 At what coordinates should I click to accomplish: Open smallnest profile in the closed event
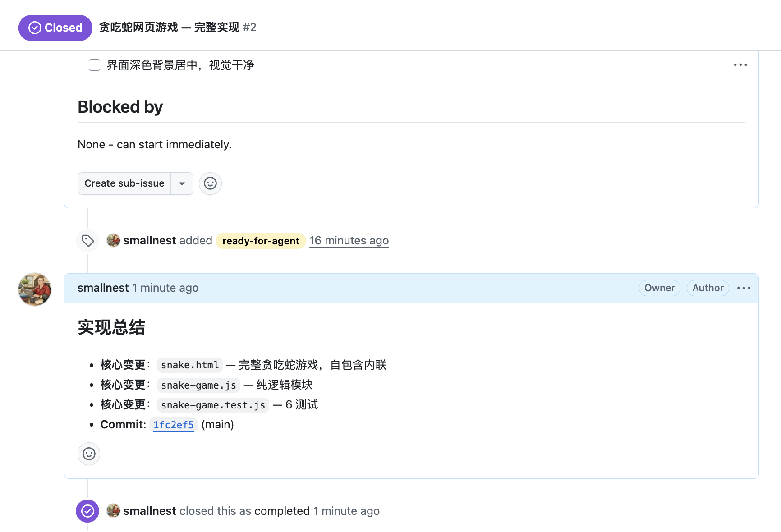pos(150,511)
